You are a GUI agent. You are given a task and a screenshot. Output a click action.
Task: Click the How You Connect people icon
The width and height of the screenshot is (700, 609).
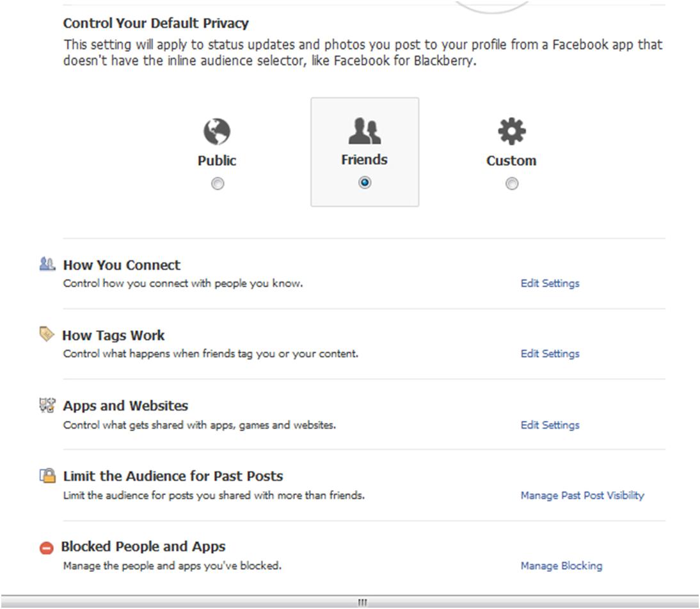tap(47, 264)
